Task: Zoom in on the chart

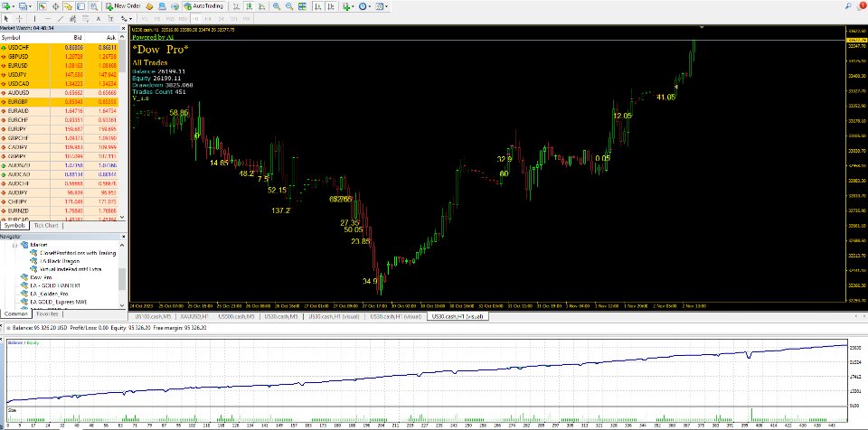Action: [x=277, y=6]
